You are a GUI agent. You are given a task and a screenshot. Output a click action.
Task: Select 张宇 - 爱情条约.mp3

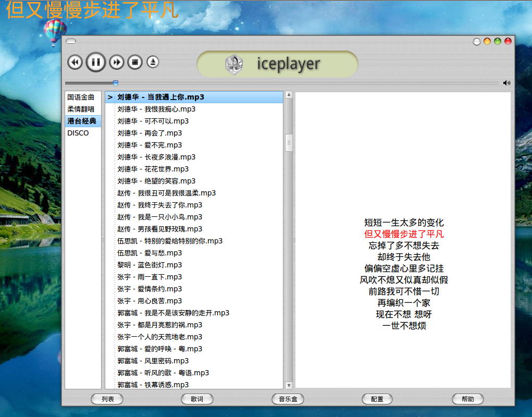click(x=194, y=289)
